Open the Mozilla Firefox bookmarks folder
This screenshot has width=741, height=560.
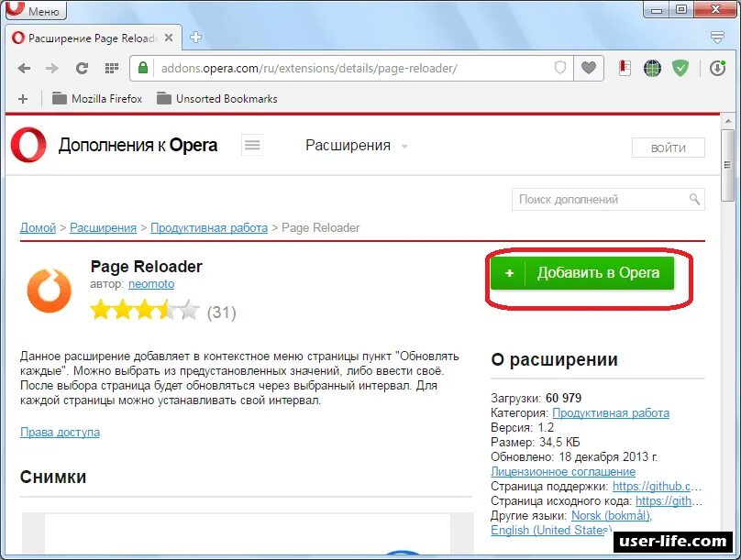(97, 99)
